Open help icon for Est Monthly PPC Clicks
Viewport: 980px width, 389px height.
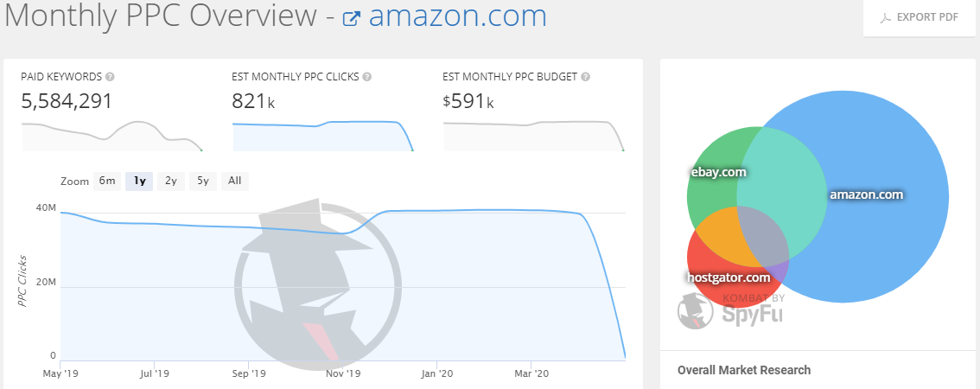click(367, 77)
